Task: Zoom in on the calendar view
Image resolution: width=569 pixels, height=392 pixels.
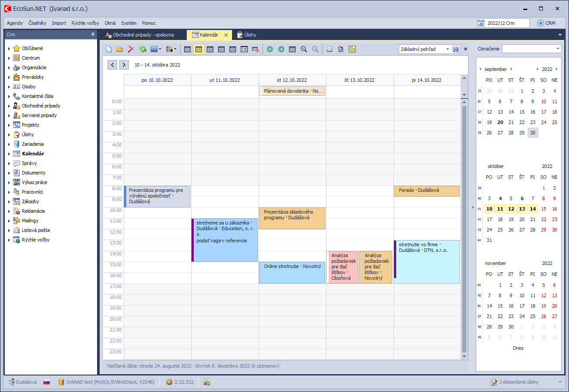Action: (x=304, y=49)
